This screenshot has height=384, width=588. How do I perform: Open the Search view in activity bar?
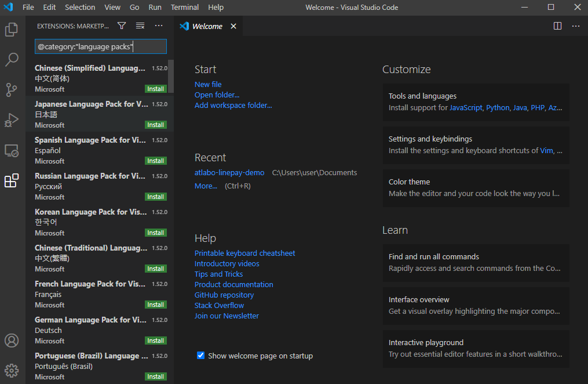pyautogui.click(x=12, y=59)
